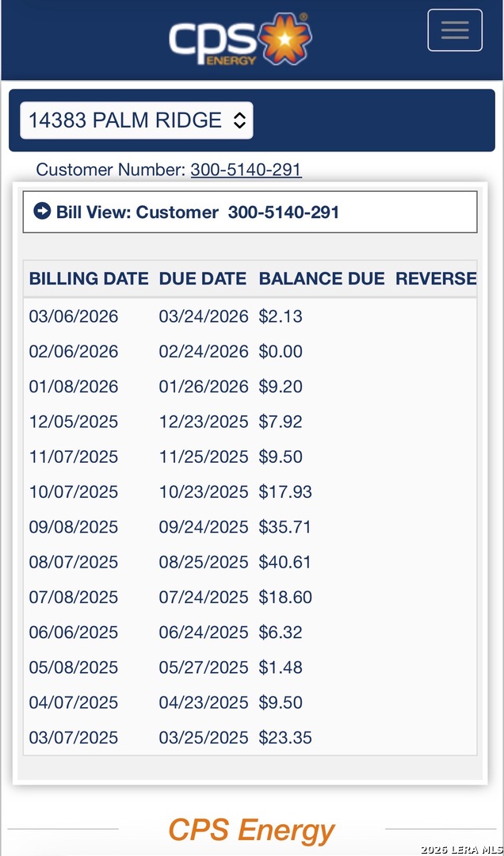504x856 pixels.
Task: Click the Balance Due column header
Action: coord(322,279)
